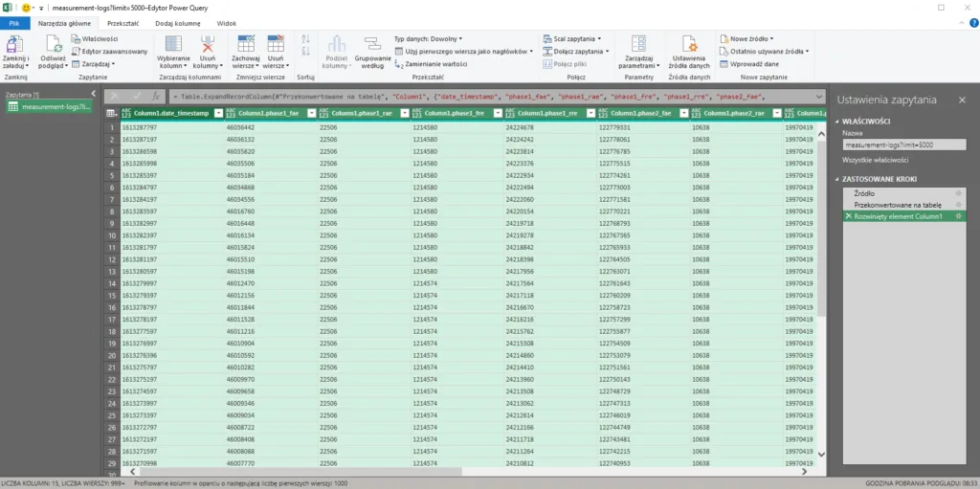Expand the formula bar with chevron

pyautogui.click(x=820, y=97)
